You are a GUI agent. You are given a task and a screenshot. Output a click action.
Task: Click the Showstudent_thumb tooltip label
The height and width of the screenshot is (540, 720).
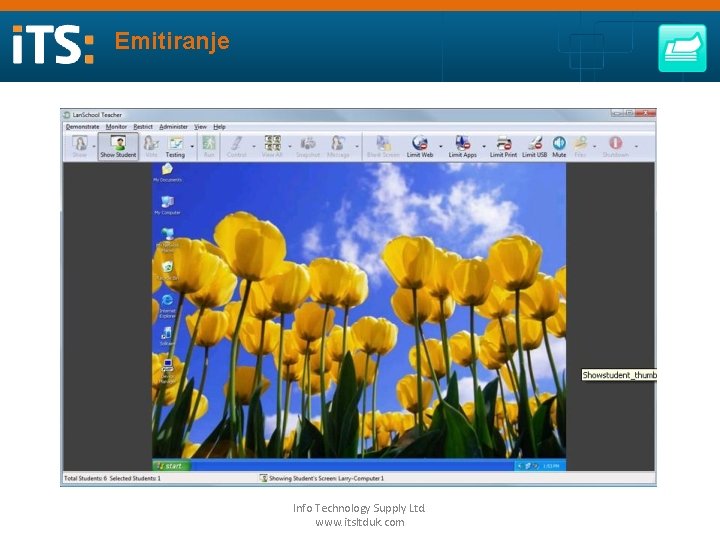(619, 375)
